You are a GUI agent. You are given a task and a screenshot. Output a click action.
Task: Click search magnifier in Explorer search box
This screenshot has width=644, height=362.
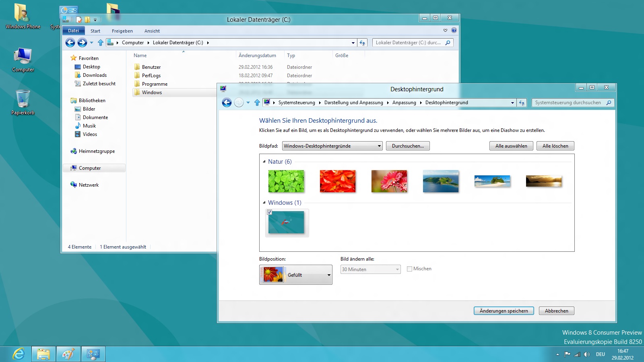pyautogui.click(x=448, y=43)
